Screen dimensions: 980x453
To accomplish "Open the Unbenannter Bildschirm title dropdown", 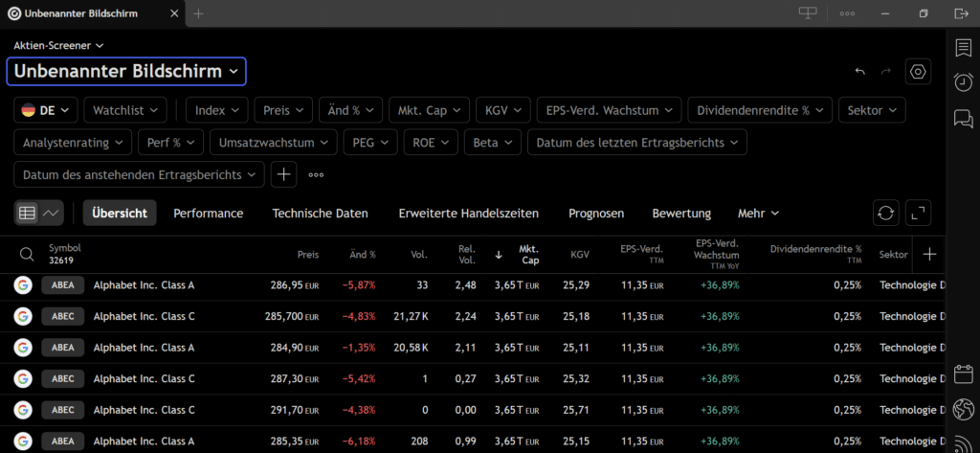I will (x=126, y=71).
